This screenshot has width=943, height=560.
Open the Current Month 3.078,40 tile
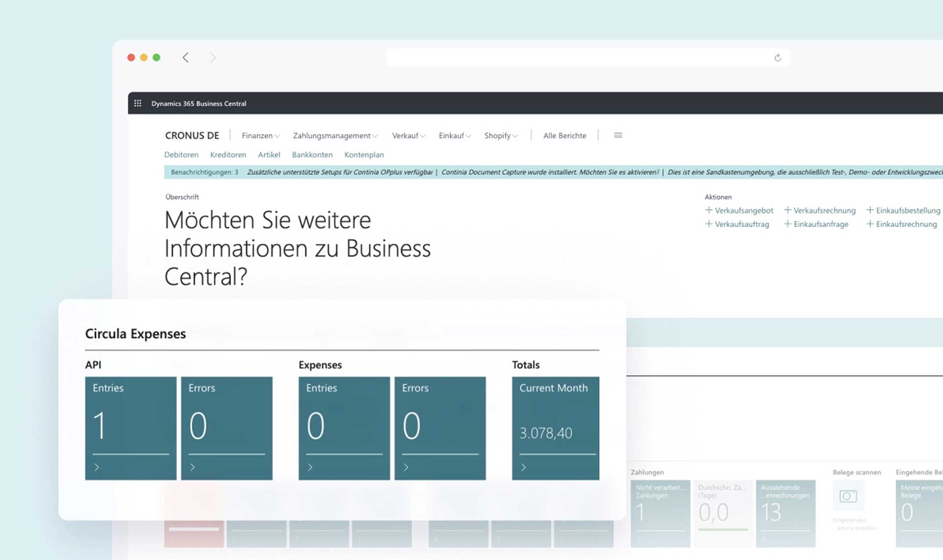[555, 428]
